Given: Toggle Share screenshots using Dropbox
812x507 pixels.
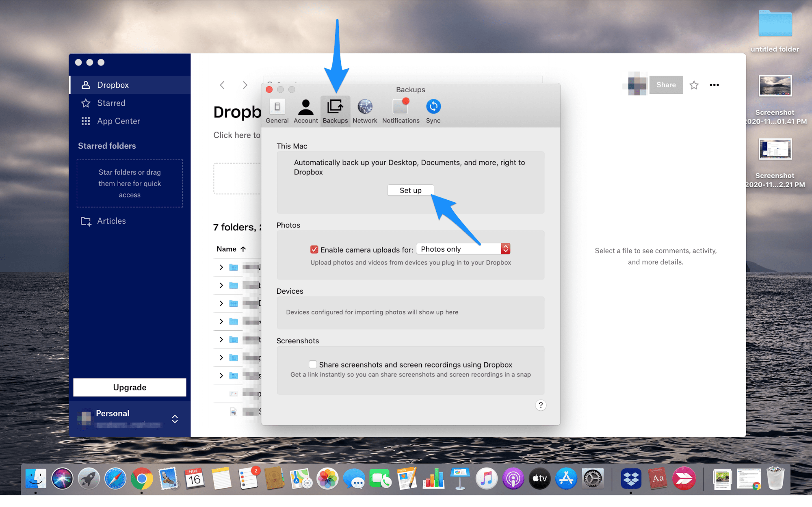Looking at the screenshot, I should coord(313,364).
